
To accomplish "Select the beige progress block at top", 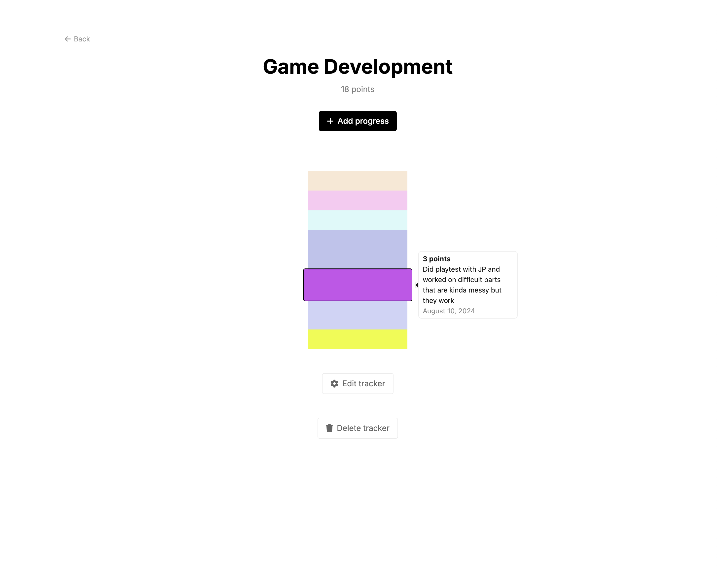I will [x=358, y=181].
